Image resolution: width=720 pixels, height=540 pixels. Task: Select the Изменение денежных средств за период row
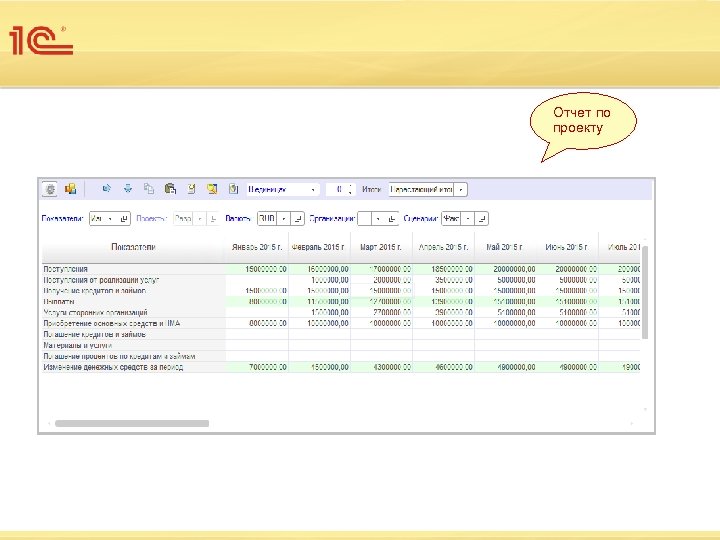[x=113, y=367]
